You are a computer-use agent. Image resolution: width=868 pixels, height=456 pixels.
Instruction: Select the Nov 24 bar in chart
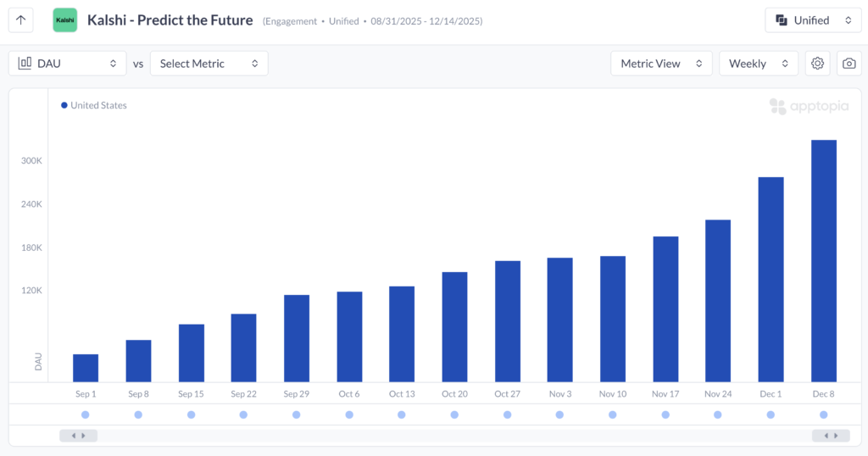click(x=718, y=301)
